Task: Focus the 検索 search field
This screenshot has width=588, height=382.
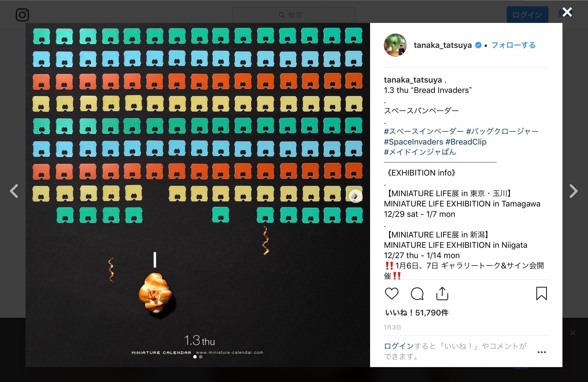Action: (x=294, y=15)
